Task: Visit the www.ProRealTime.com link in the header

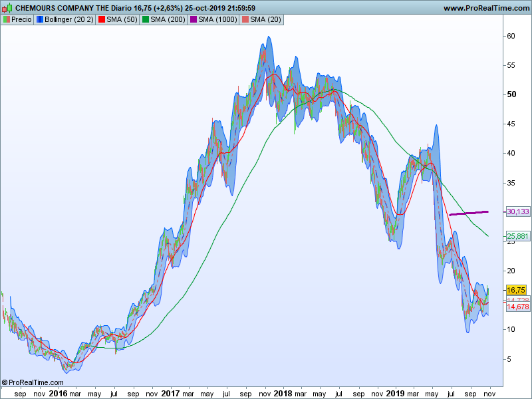Action: [x=487, y=8]
